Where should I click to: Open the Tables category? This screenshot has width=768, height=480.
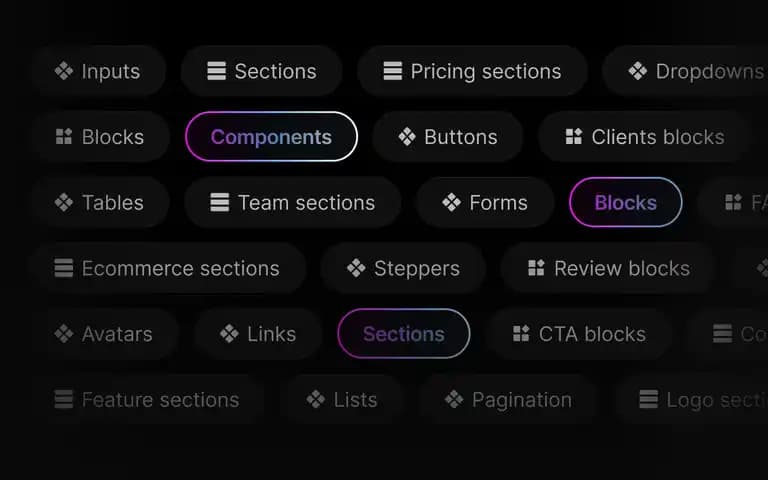click(x=99, y=202)
